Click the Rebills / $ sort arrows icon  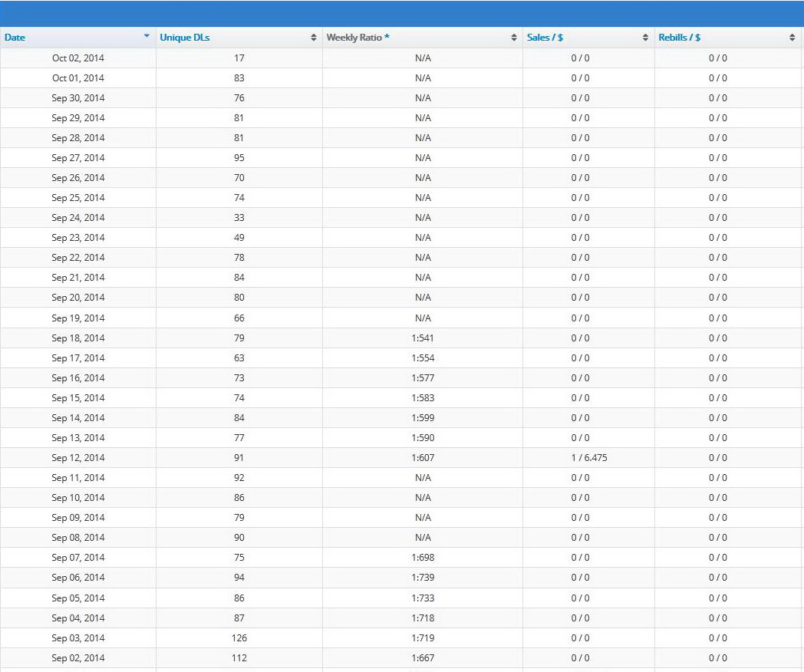click(792, 38)
